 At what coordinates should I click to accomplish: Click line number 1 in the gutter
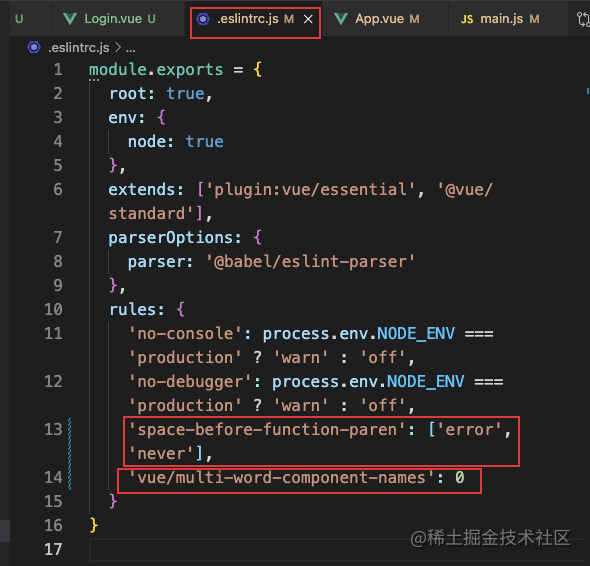tap(58, 70)
